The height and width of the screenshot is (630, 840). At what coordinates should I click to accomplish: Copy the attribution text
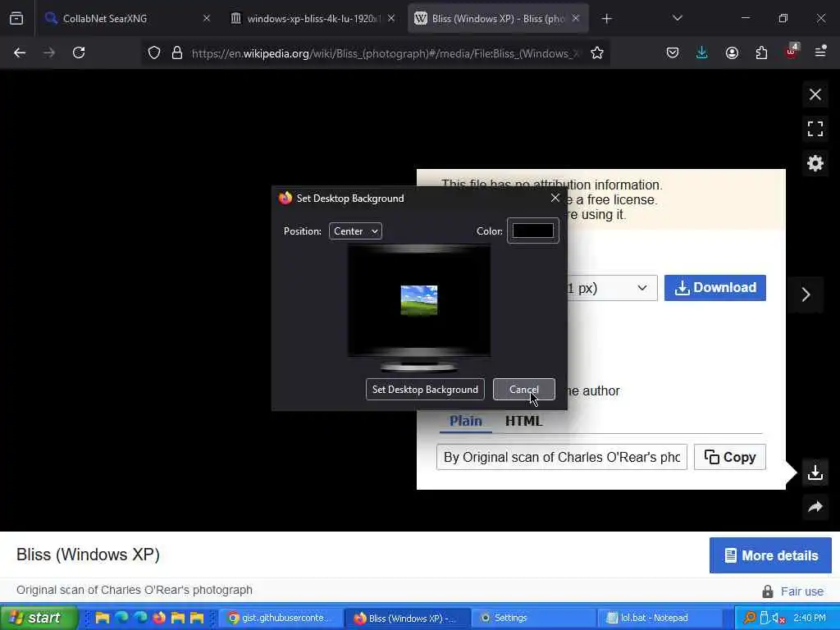[x=729, y=457]
